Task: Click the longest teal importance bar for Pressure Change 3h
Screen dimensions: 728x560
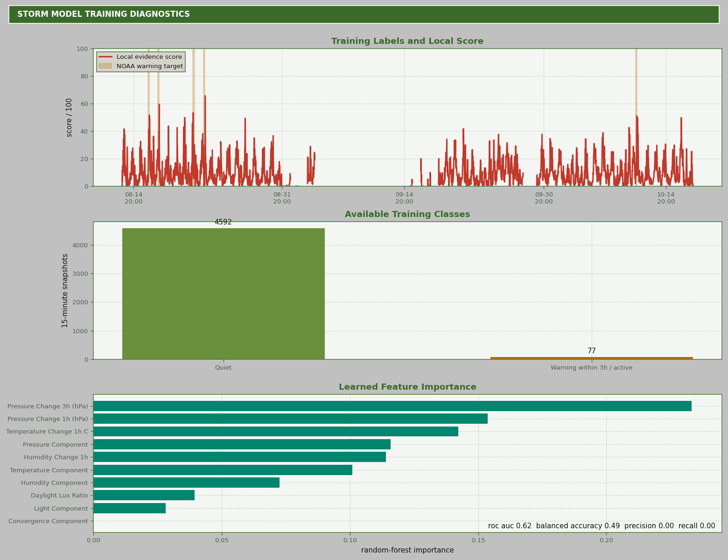Action: (392, 406)
